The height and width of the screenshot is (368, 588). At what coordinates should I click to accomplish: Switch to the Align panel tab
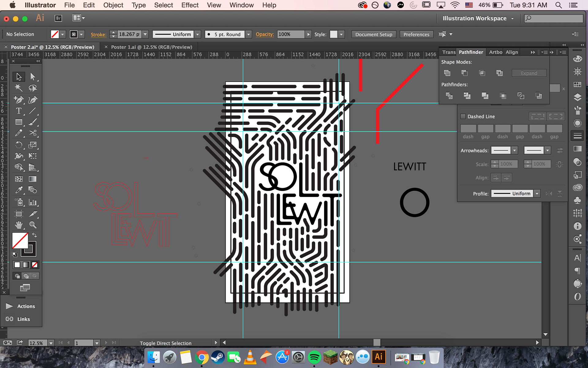pos(512,52)
